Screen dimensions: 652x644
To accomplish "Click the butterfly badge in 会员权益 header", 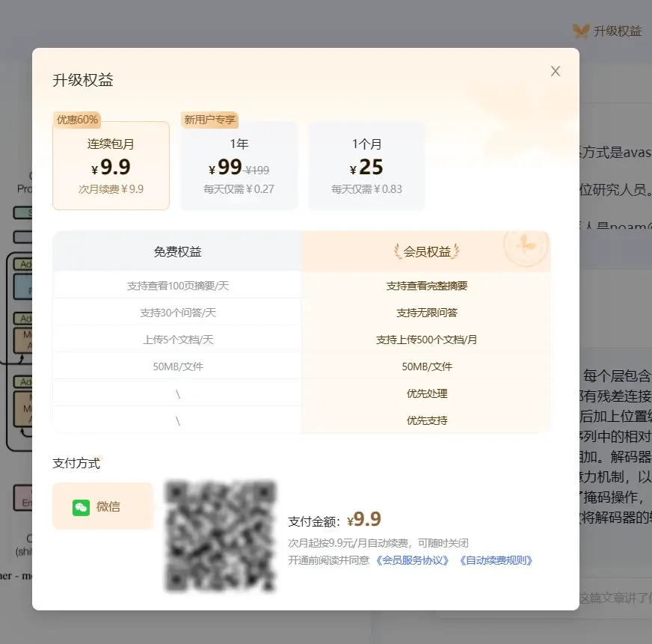I will pyautogui.click(x=526, y=244).
